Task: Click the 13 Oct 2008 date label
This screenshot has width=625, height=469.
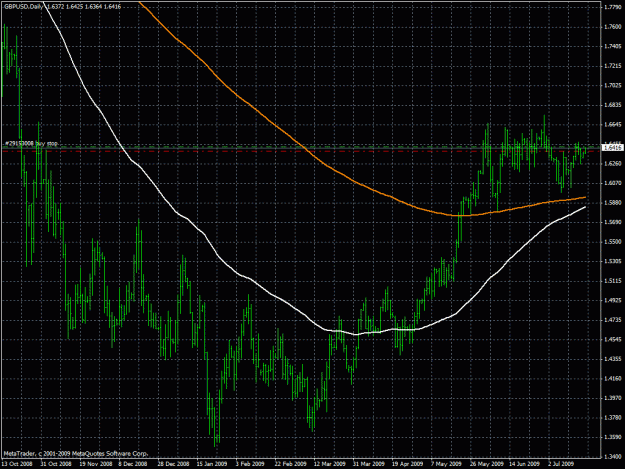Action: (17, 464)
